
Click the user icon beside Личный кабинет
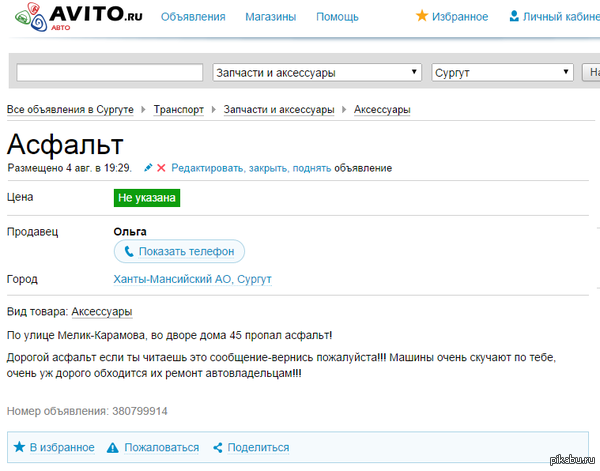coord(514,17)
